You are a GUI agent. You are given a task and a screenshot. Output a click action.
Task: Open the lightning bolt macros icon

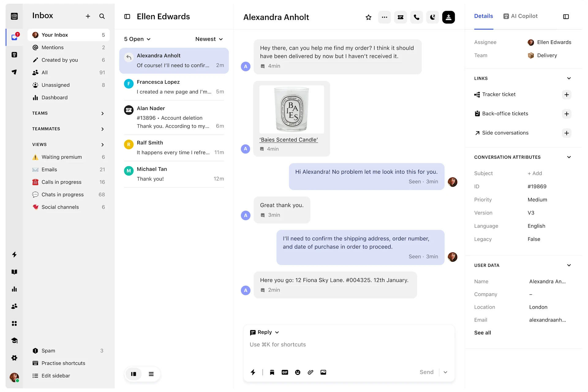point(253,372)
